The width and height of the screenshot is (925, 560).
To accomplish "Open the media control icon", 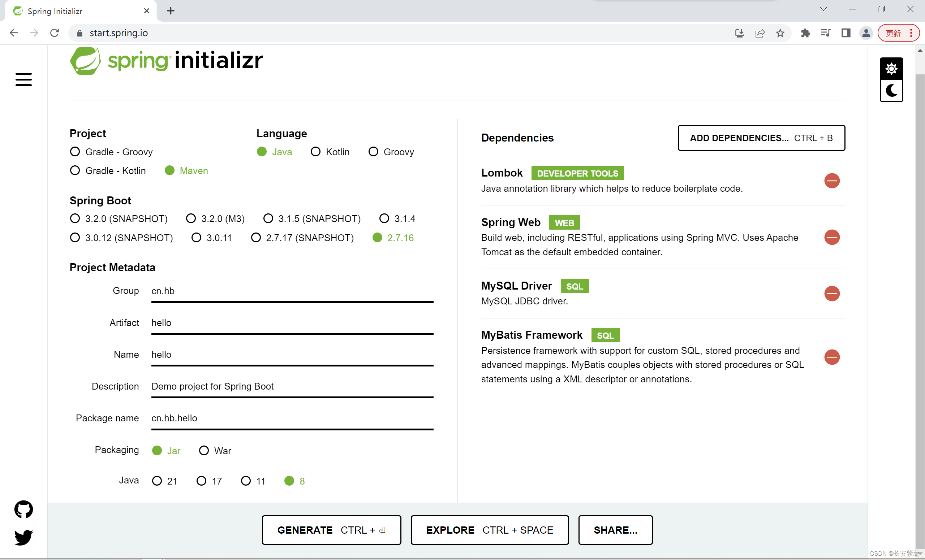I will 826,33.
